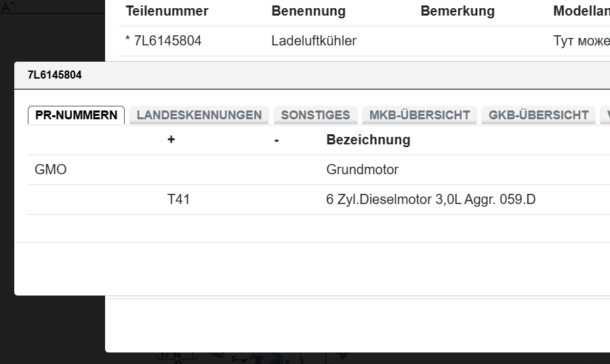Go to the MKB-ÜBERSICHT tab
The width and height of the screenshot is (610, 364).
[x=420, y=115]
